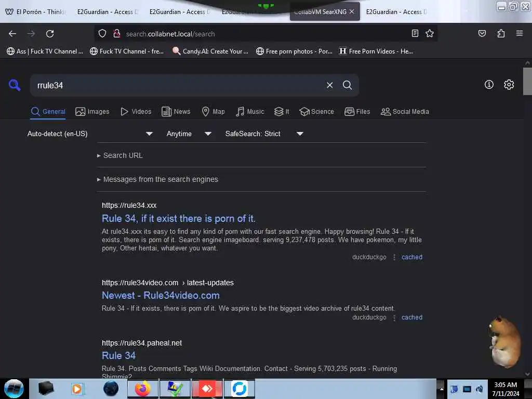The image size is (532, 399).
Task: Bookmark this page with the star icon
Action: [x=430, y=33]
